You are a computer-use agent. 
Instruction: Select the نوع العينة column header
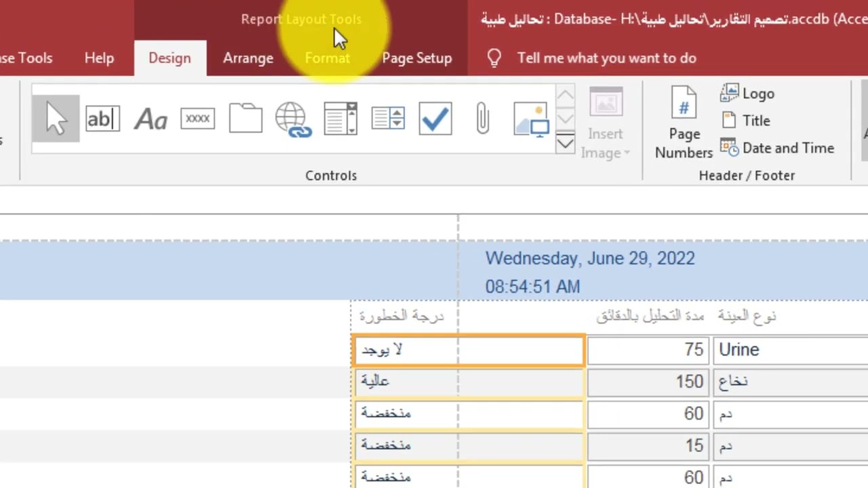pos(746,316)
